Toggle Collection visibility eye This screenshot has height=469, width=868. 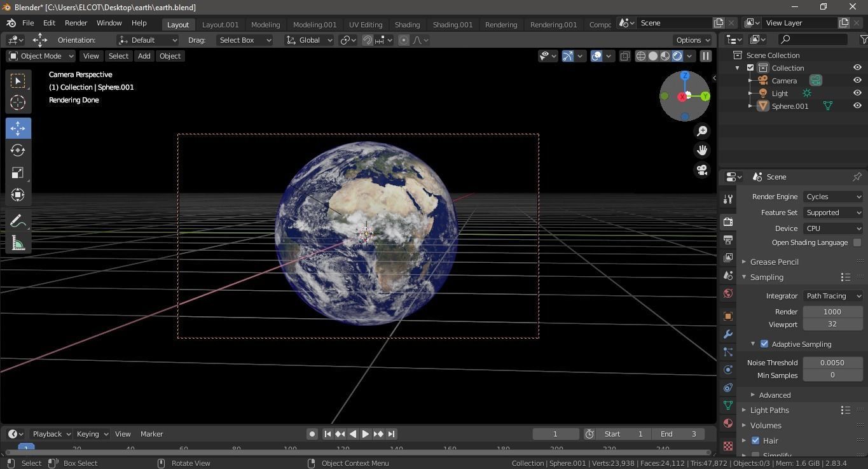coord(857,68)
